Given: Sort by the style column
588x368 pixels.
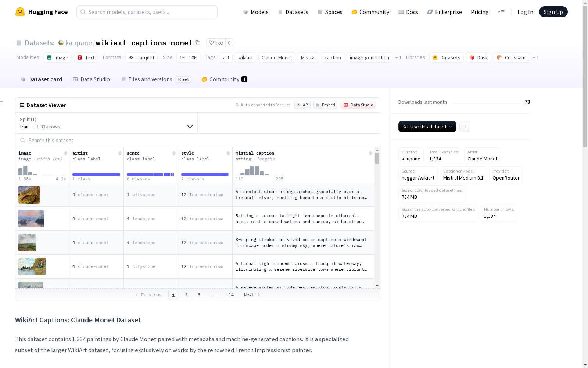Looking at the screenshot, I should 228,153.
